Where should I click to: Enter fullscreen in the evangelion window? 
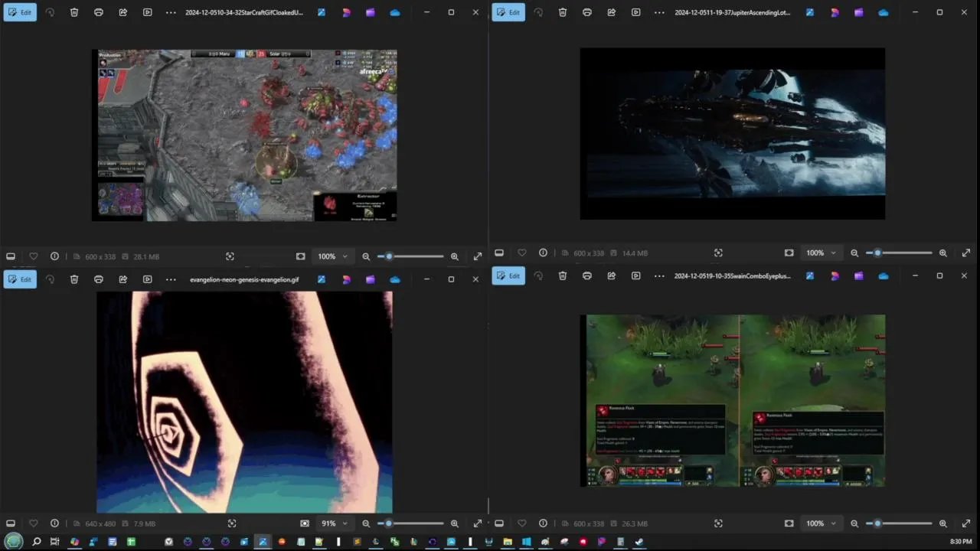(478, 523)
